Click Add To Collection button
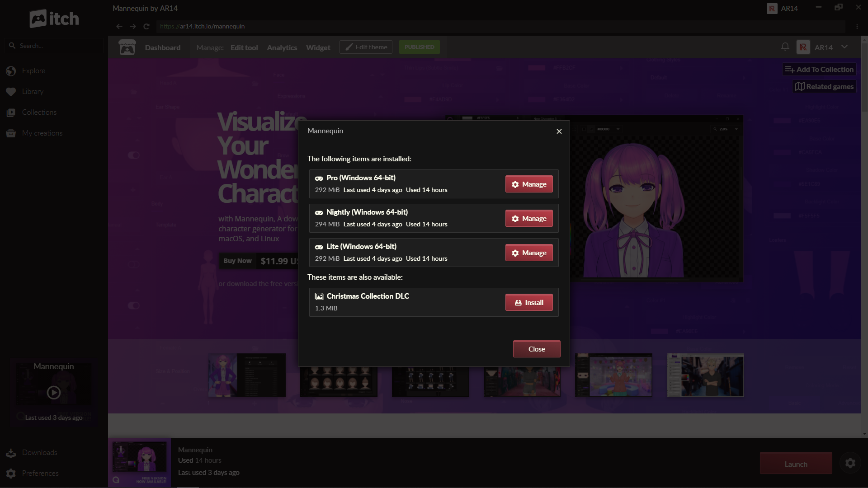Viewport: 868px width, 488px height. 819,69
